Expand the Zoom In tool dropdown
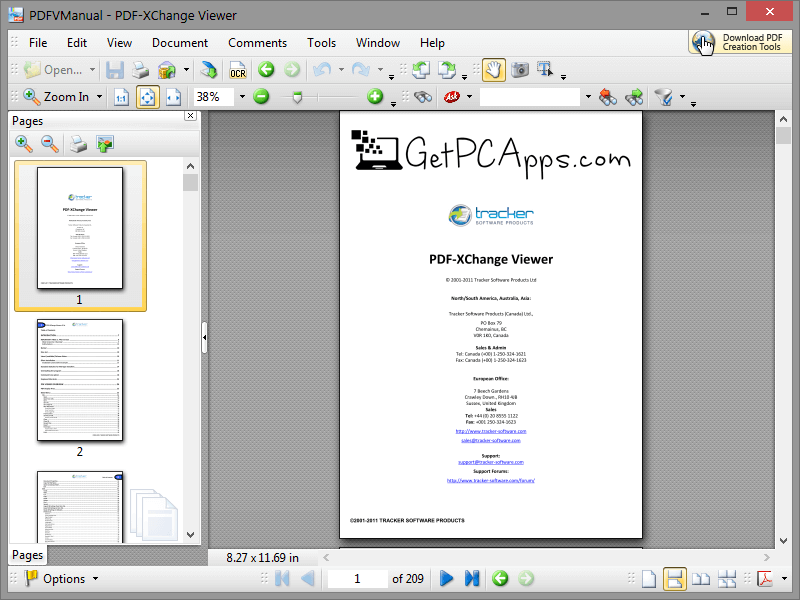800x600 pixels. coord(99,96)
